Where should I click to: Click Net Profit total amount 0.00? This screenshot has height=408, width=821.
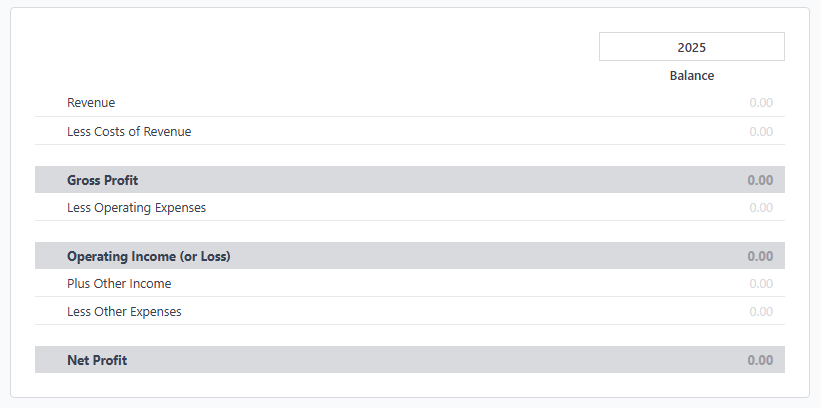pyautogui.click(x=760, y=360)
